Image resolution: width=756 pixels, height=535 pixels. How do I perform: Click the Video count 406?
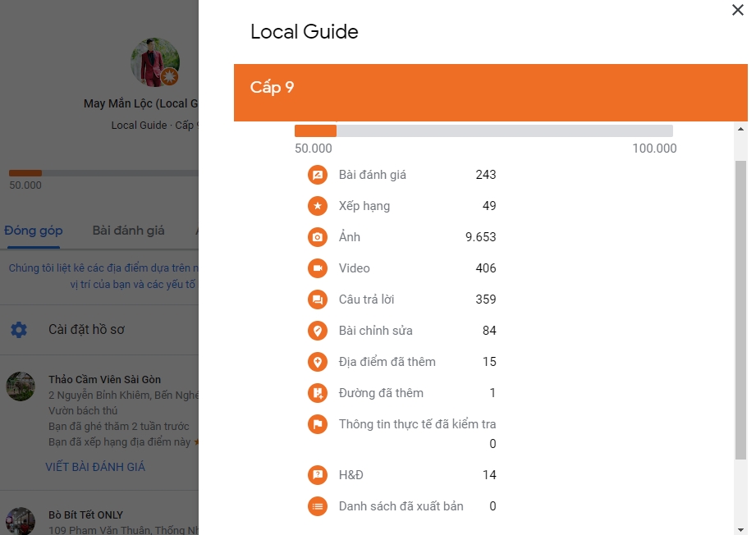pos(485,268)
